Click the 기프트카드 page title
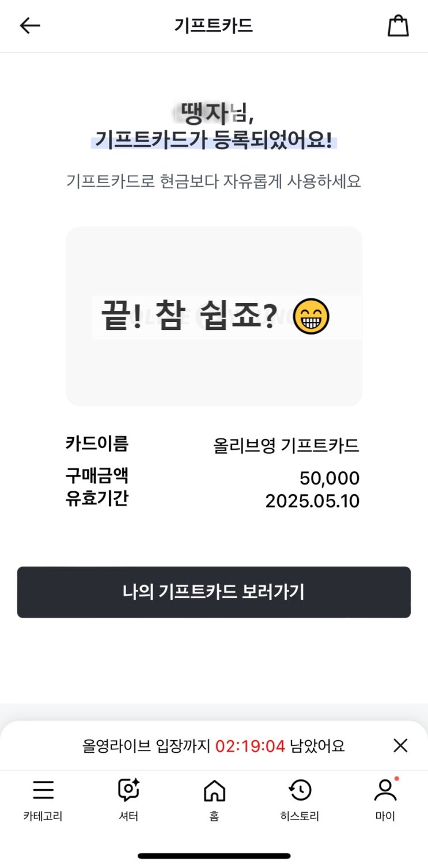This screenshot has width=428, height=868. [x=214, y=26]
